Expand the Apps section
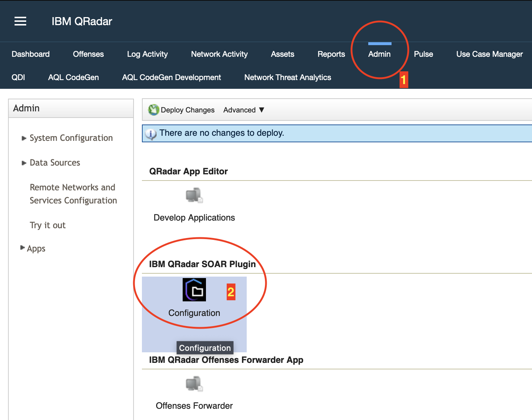532x420 pixels. [36, 249]
